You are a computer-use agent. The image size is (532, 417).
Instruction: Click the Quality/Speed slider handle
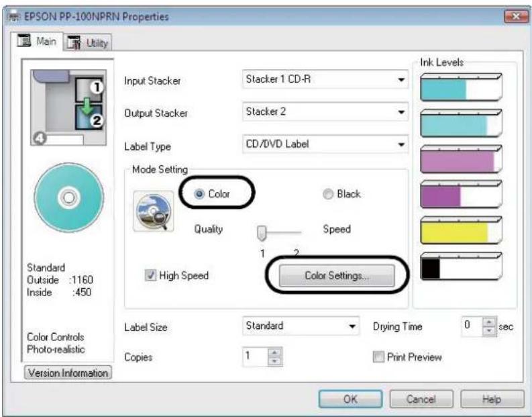262,233
